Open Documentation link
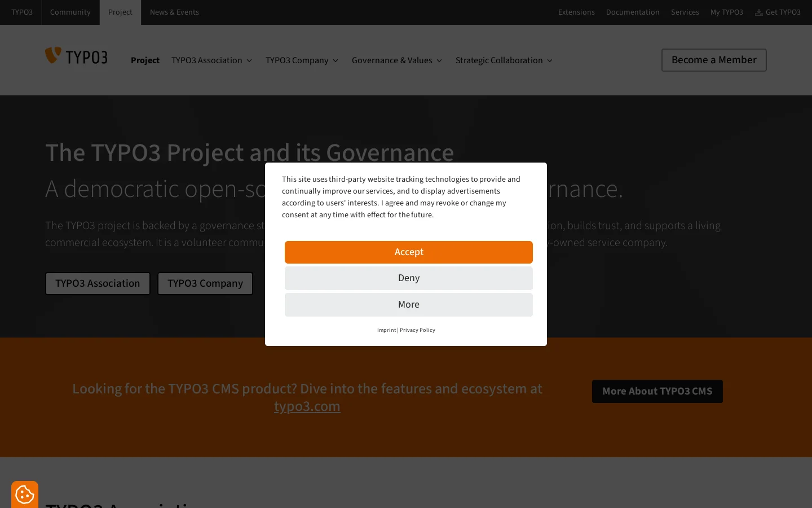This screenshot has width=812, height=508. (633, 12)
